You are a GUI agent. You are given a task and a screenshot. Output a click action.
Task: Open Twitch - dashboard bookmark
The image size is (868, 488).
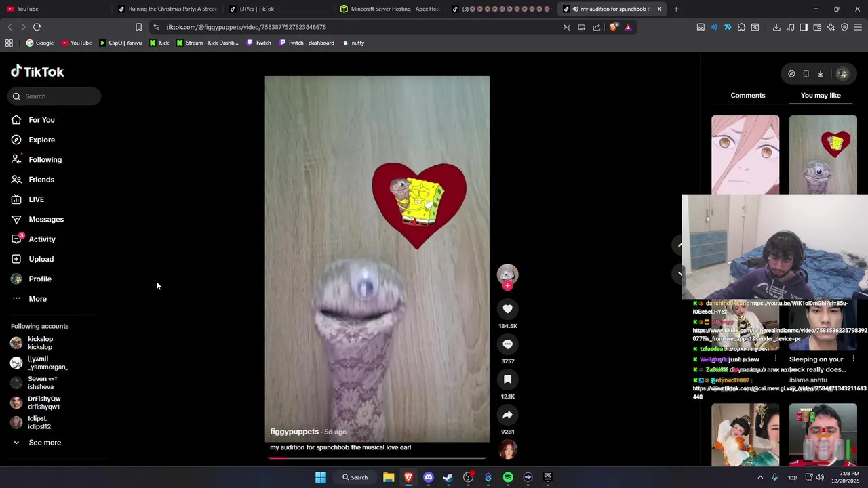pyautogui.click(x=306, y=43)
